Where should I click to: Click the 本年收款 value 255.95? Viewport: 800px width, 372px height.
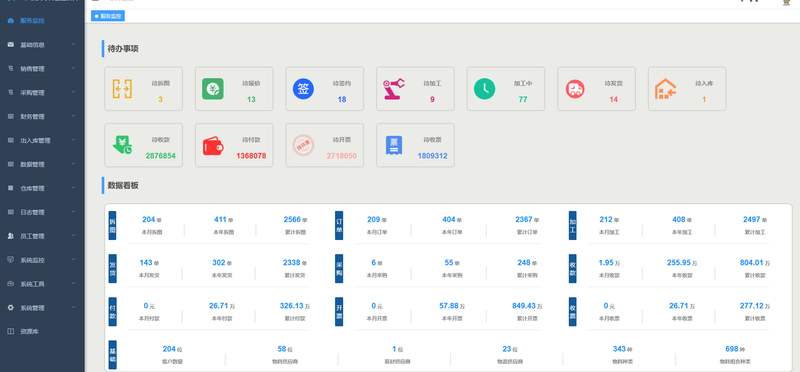coord(679,263)
